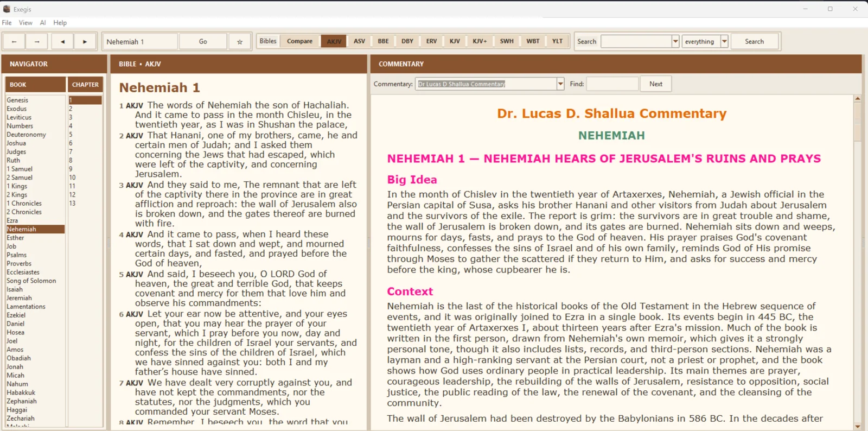Select chapter 13 in the chapter list
The width and height of the screenshot is (868, 431).
85,203
